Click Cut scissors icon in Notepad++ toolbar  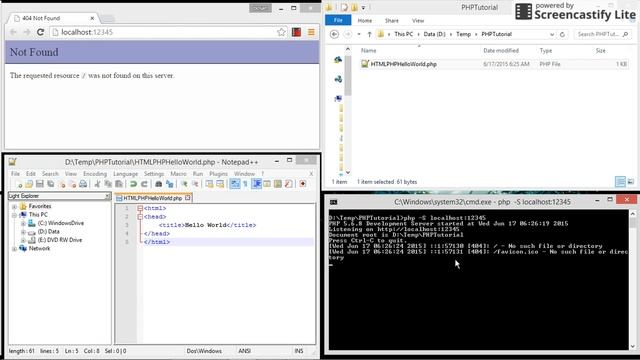(x=97, y=184)
